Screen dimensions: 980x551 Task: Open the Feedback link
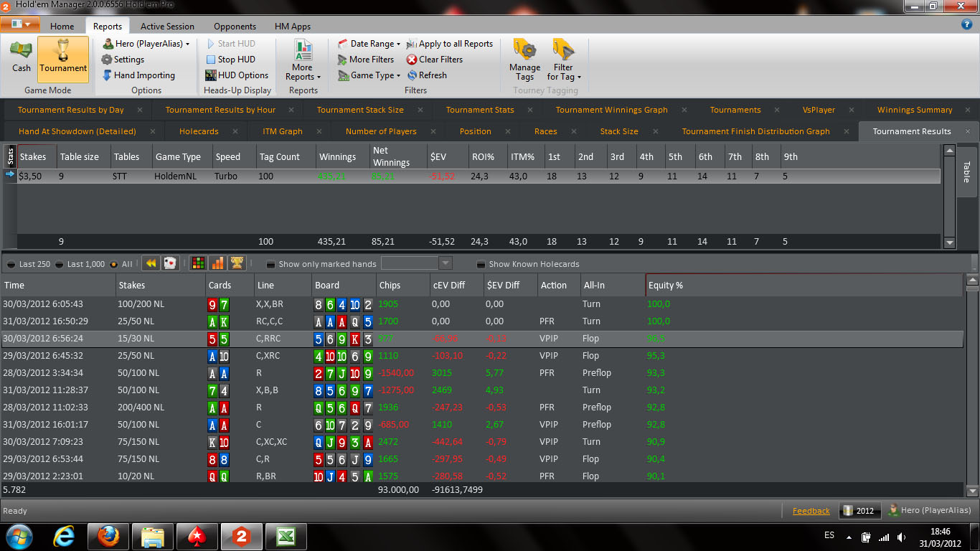click(x=811, y=511)
